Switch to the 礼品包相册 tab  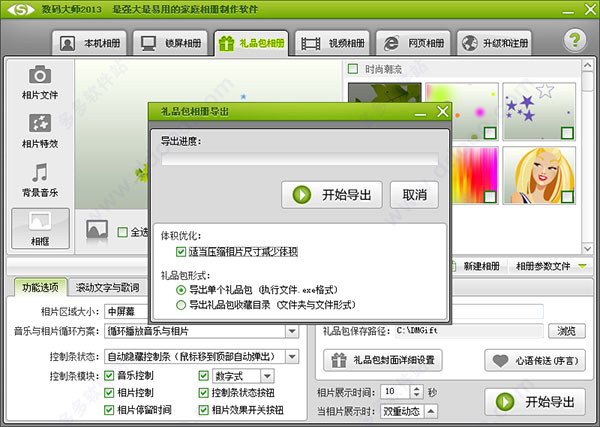(x=251, y=43)
